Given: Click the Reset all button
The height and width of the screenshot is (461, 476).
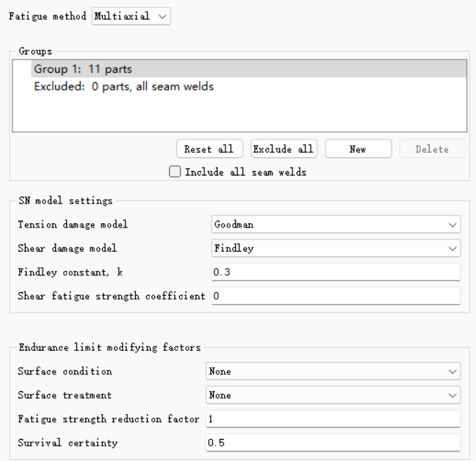Looking at the screenshot, I should click(209, 149).
